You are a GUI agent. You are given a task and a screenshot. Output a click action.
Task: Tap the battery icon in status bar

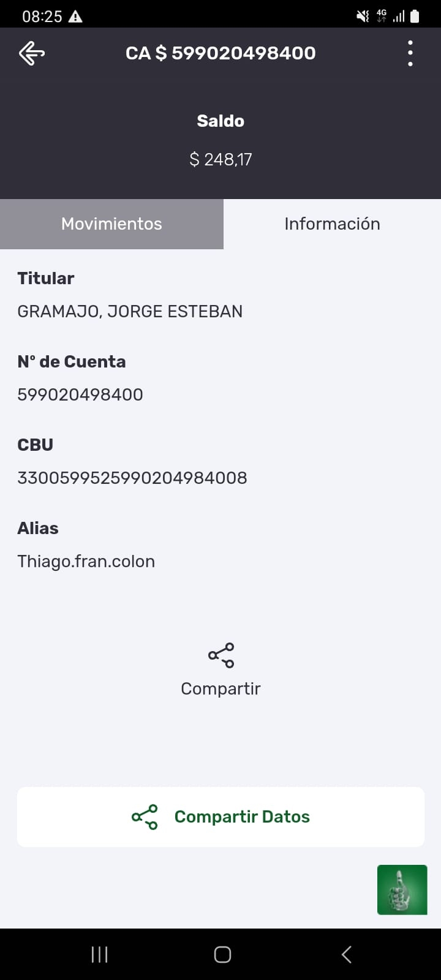[415, 17]
